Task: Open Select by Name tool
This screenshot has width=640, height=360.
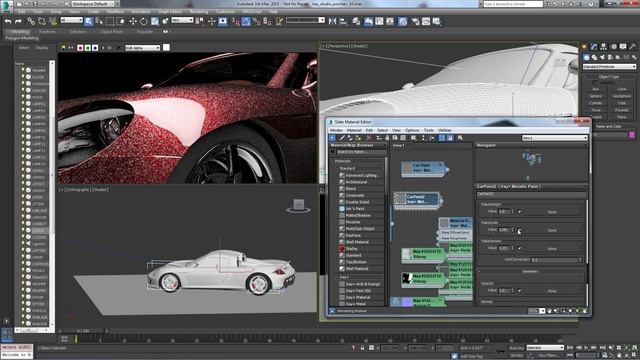Action: 99,21
